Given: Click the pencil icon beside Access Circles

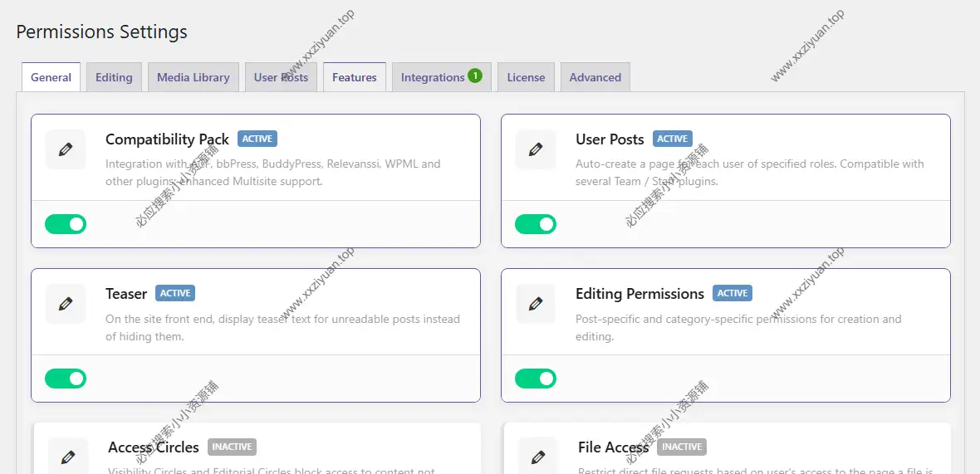Looking at the screenshot, I should 68,457.
